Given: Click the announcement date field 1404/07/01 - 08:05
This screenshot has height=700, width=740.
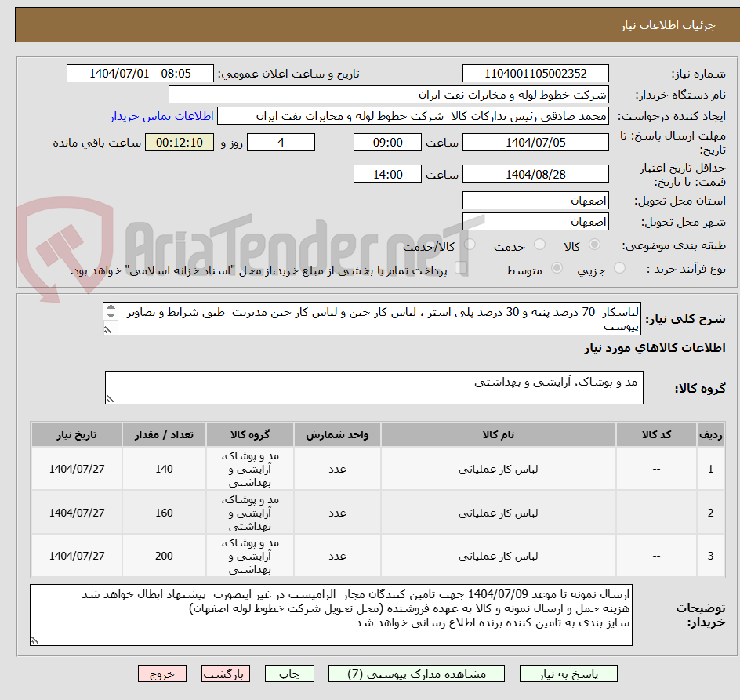Looking at the screenshot, I should (x=140, y=74).
